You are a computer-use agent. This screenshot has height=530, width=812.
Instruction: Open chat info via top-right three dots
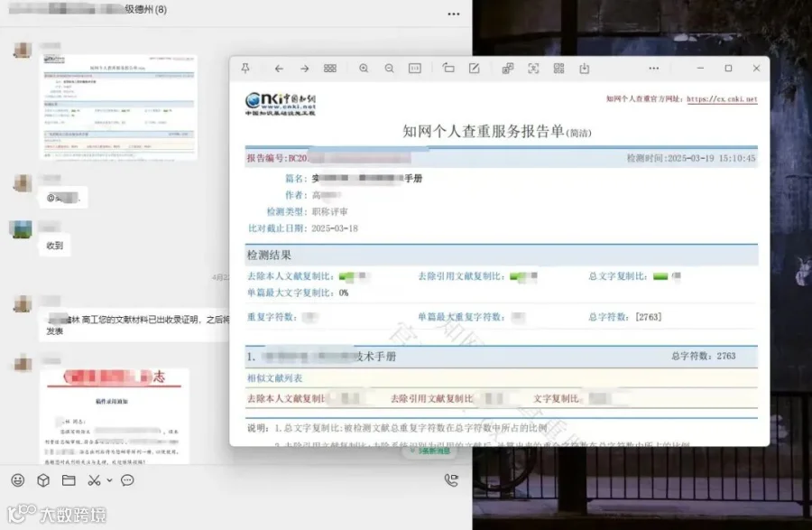(454, 14)
